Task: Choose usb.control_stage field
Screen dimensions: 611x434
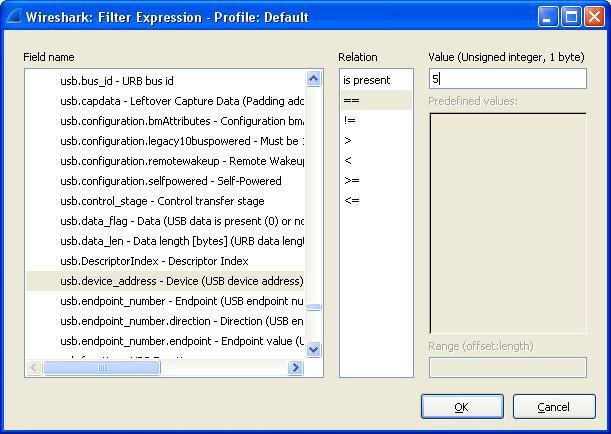Action: (x=162, y=201)
